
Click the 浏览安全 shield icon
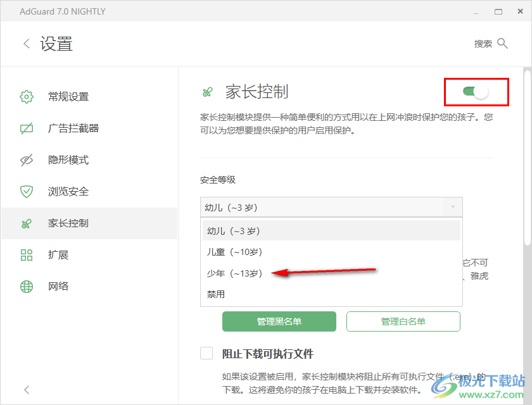[x=27, y=192]
